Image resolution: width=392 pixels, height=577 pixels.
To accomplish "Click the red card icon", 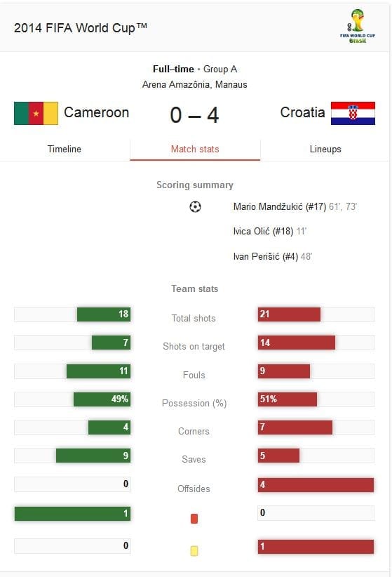I will 194,519.
